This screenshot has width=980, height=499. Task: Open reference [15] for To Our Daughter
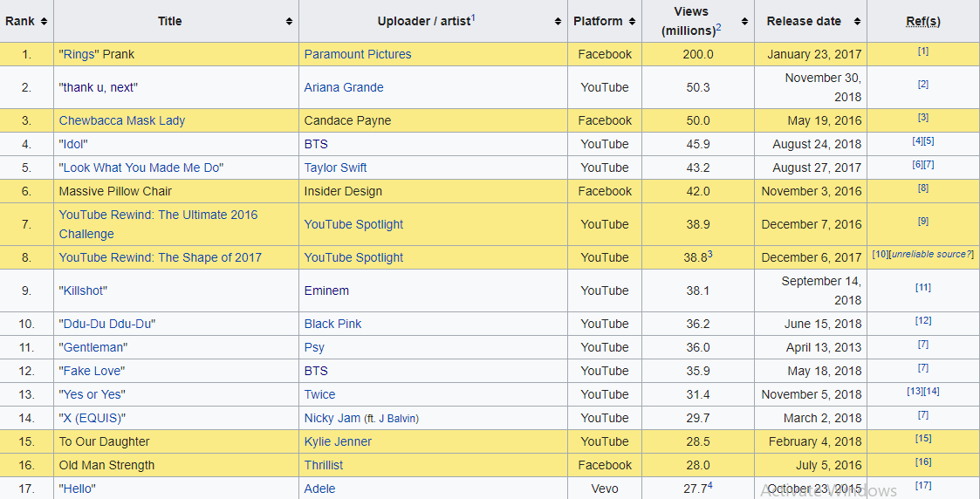[x=923, y=439]
